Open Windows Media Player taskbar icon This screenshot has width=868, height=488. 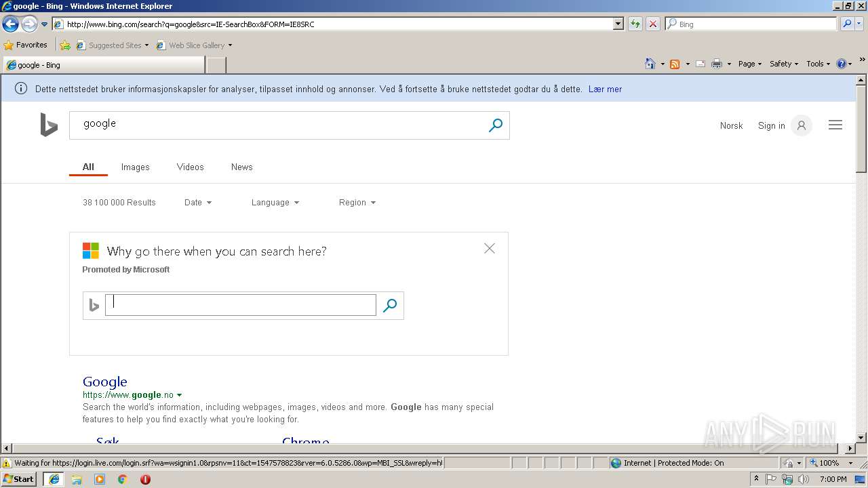pos(100,479)
